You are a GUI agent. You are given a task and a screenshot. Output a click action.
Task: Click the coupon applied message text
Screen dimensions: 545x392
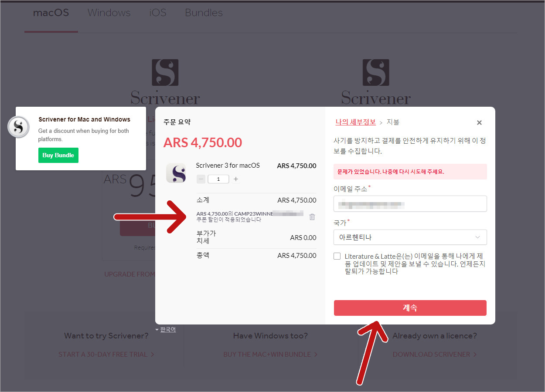250,216
